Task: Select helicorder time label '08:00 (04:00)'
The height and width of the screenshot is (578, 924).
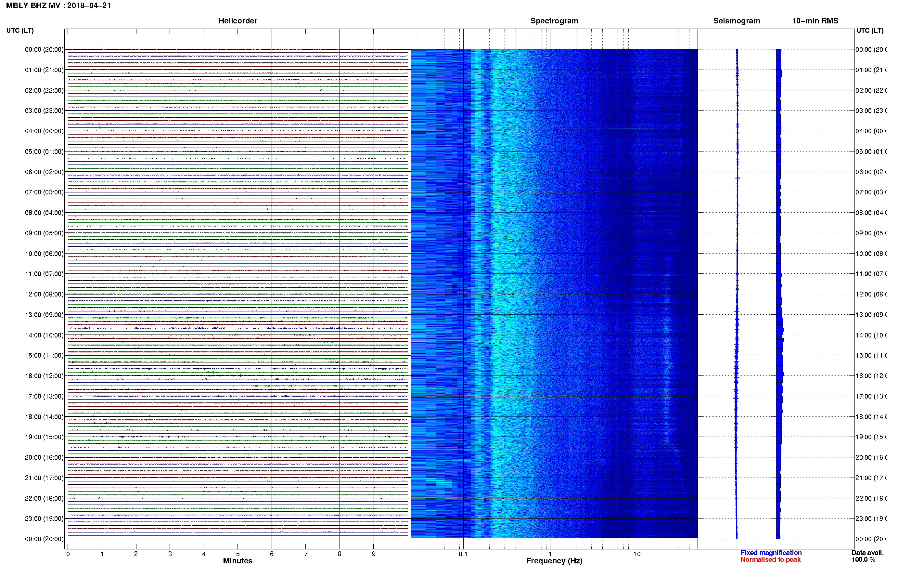Action: (44, 213)
